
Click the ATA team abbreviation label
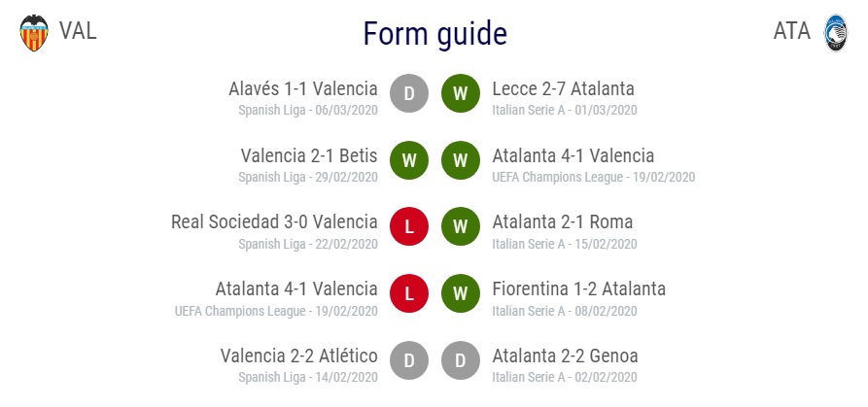click(x=791, y=30)
